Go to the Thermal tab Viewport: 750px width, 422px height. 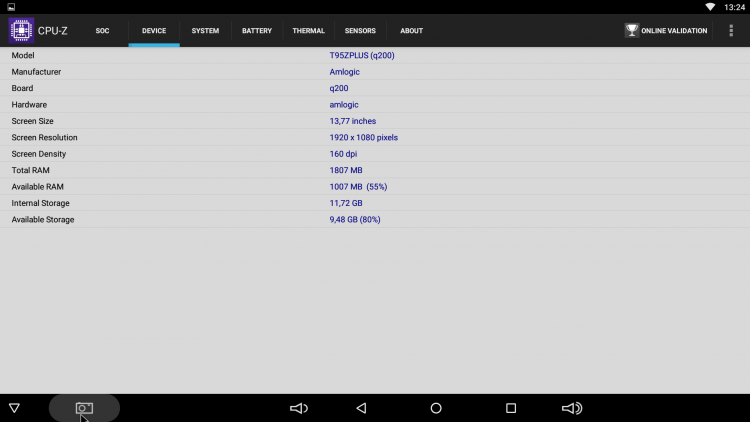coord(308,31)
